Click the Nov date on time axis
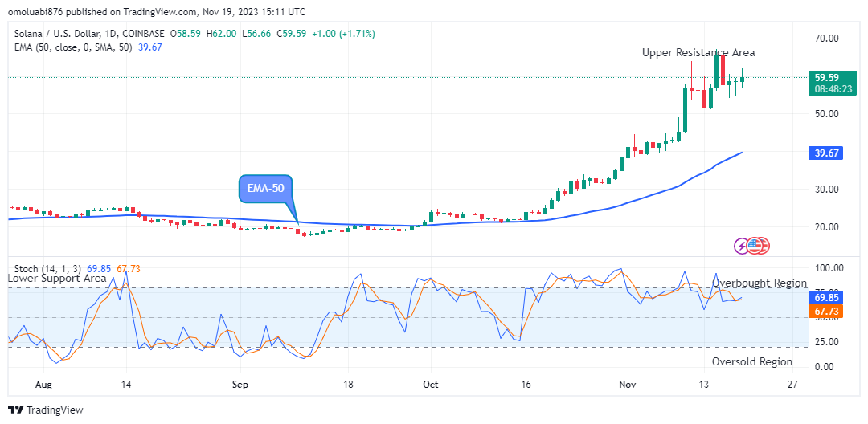 point(628,384)
